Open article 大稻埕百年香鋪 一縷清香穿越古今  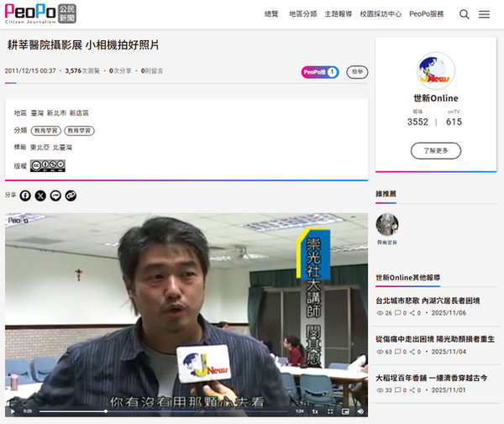click(432, 378)
